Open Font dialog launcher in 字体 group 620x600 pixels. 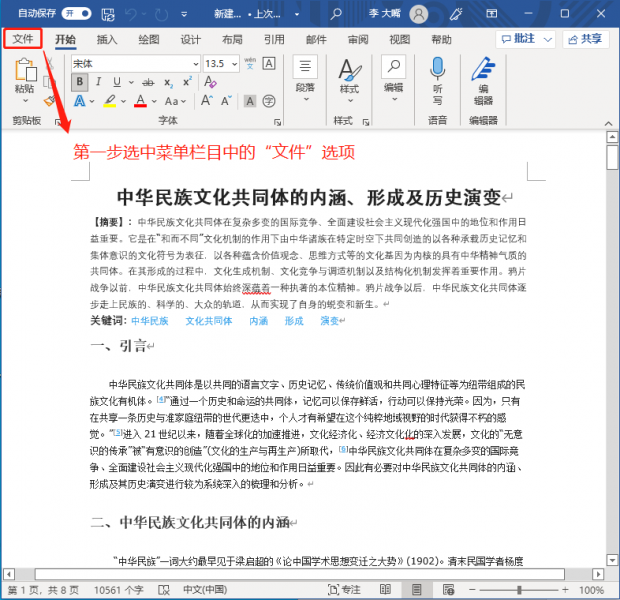click(278, 122)
